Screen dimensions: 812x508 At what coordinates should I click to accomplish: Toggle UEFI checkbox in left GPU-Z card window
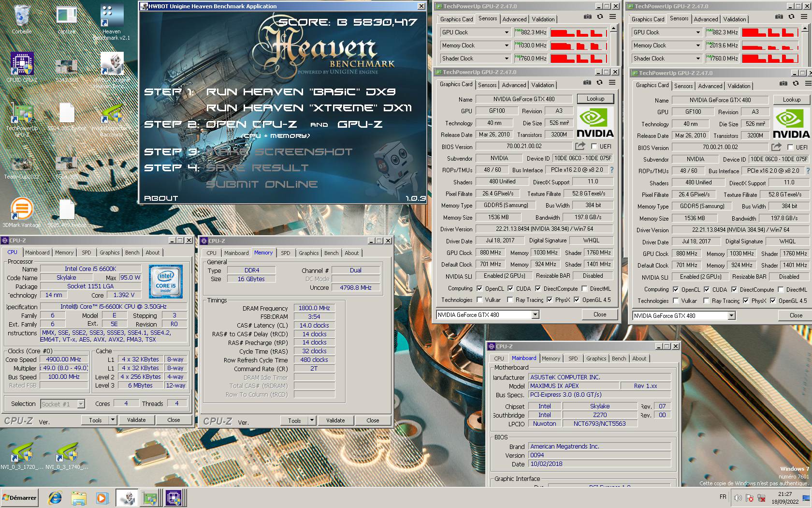pyautogui.click(x=594, y=146)
